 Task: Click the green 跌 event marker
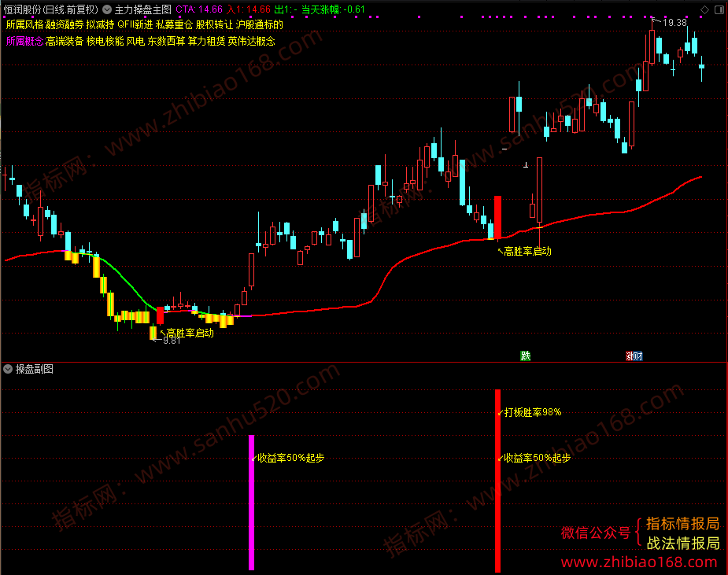(x=525, y=356)
